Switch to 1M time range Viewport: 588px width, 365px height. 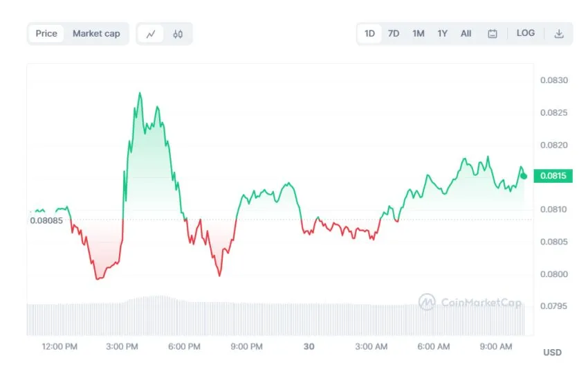(x=418, y=33)
